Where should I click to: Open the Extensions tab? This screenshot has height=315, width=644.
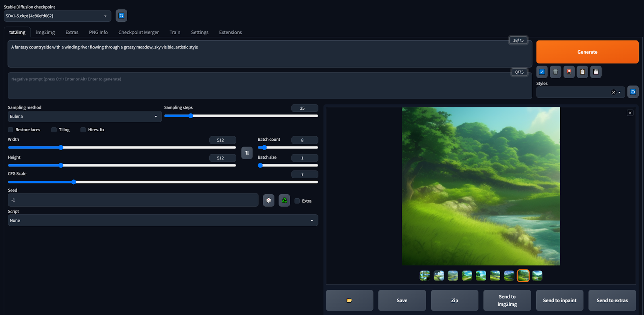(x=230, y=33)
